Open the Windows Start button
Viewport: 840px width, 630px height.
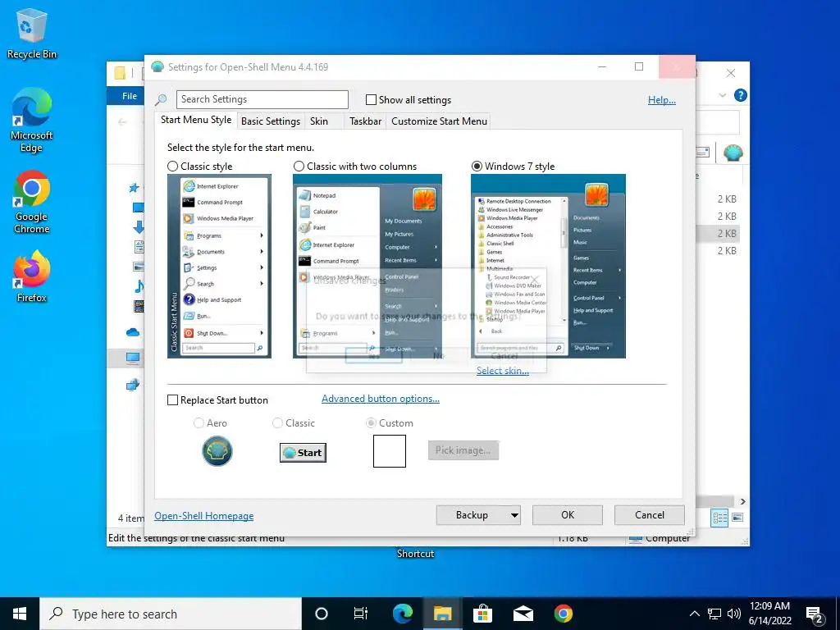(x=20, y=614)
